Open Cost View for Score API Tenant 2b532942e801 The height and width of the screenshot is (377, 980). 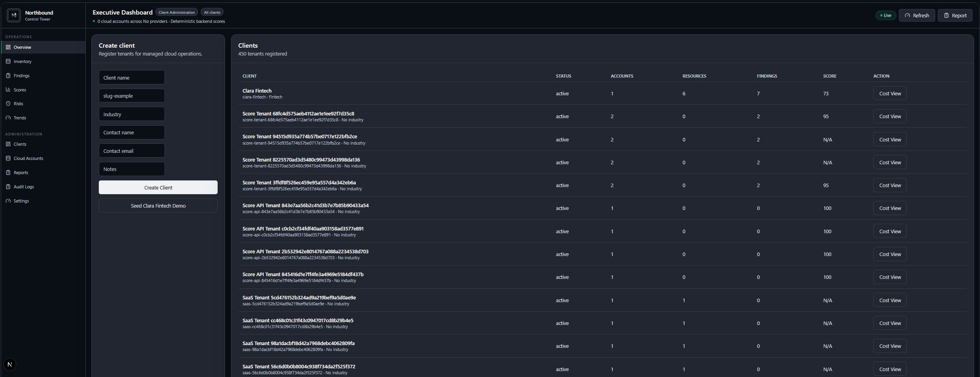click(x=889, y=254)
